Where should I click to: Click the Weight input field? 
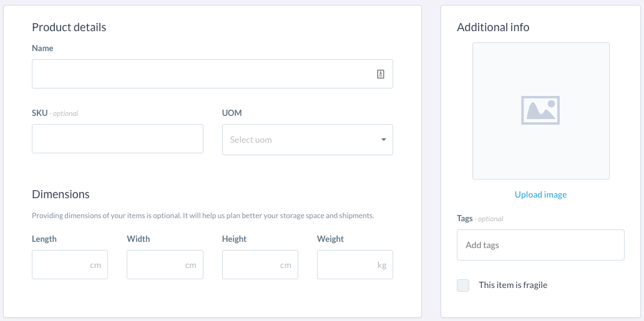tap(346, 265)
